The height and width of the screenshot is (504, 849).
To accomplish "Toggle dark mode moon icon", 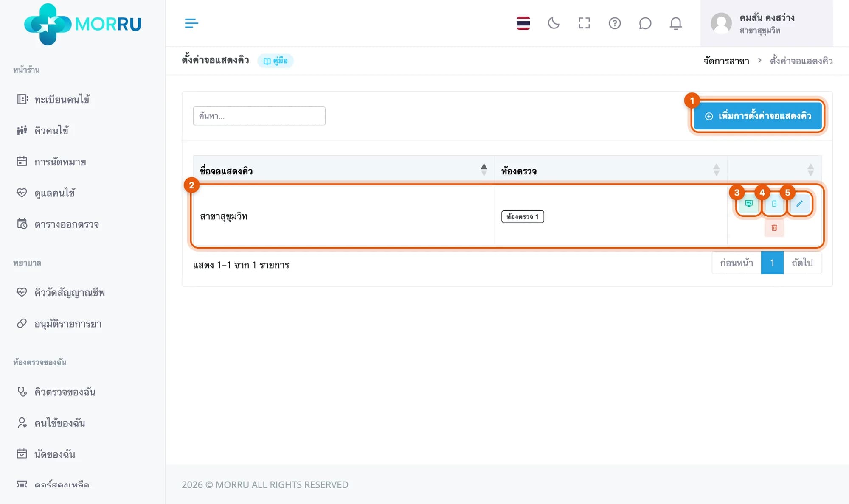I will (x=554, y=23).
